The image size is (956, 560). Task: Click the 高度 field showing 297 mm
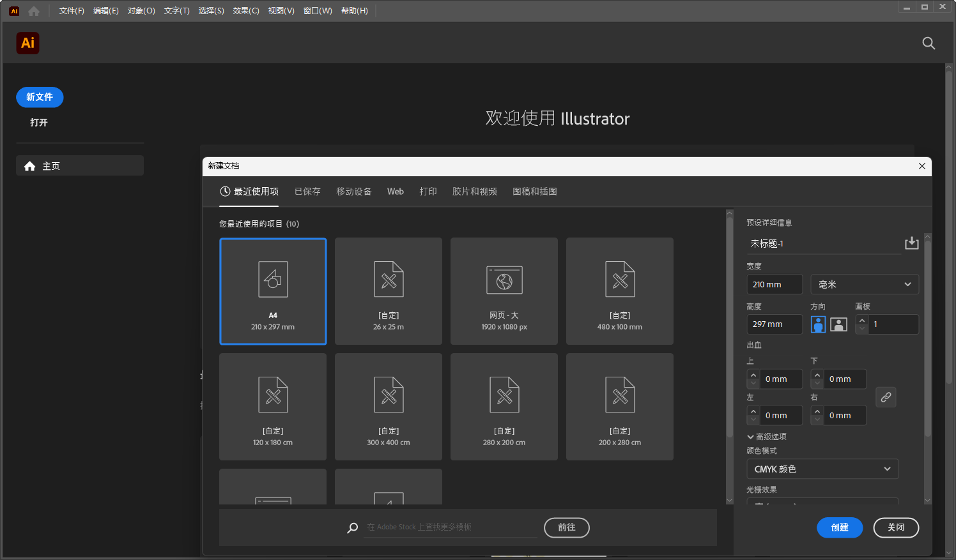pyautogui.click(x=775, y=324)
